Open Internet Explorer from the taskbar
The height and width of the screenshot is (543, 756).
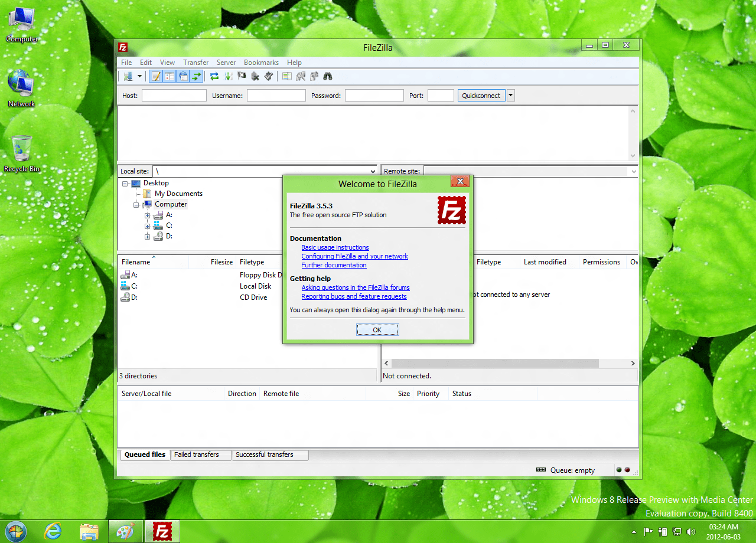click(53, 531)
